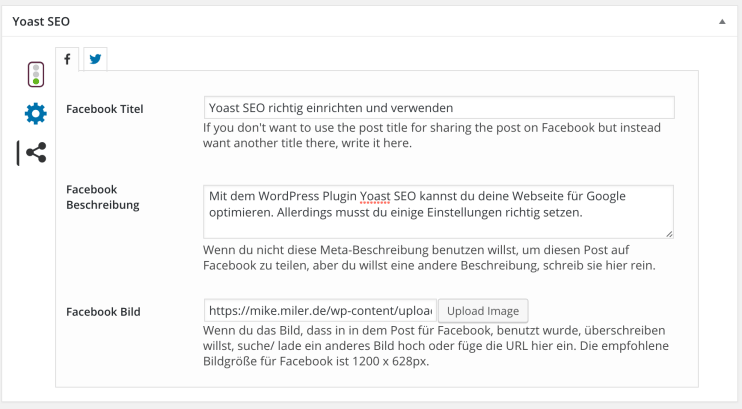Switch to the Facebook tab
Screen dimensions: 742x409
67,59
